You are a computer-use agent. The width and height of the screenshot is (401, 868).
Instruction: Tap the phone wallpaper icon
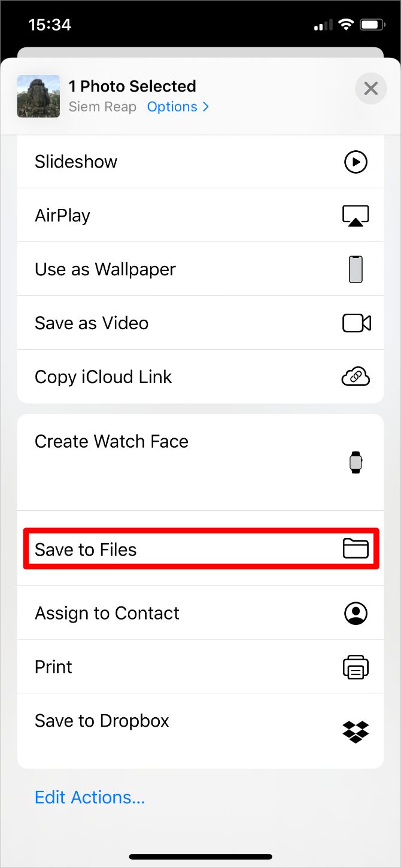coord(356,269)
